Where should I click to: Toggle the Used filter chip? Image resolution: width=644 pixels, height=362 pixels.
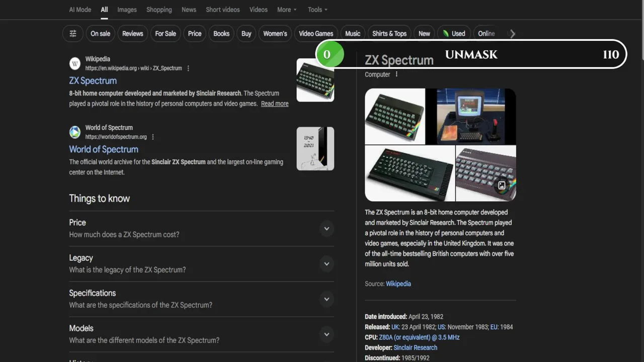(454, 34)
